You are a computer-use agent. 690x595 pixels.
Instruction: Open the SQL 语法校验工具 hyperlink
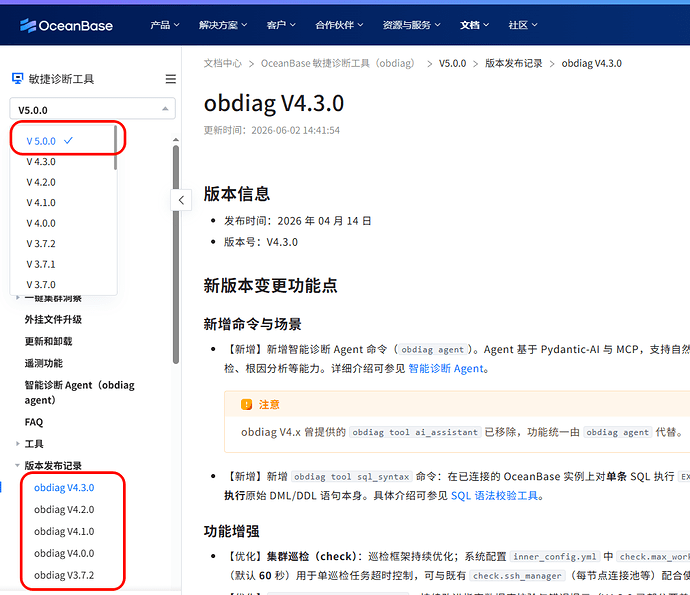(x=495, y=496)
